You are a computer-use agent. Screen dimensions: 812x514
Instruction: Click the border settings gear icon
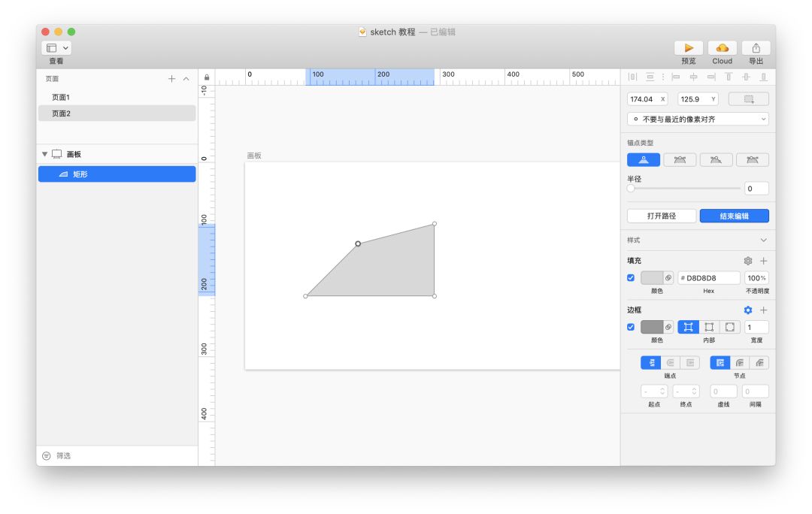(748, 310)
